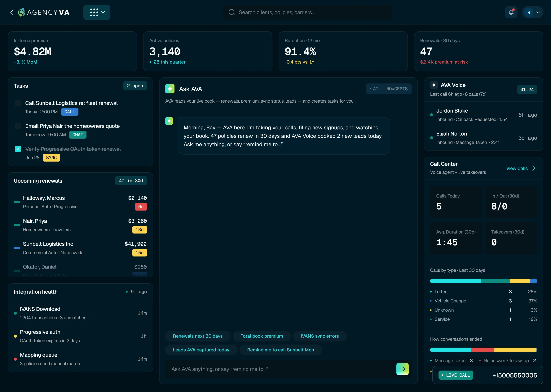Click the search magnifier icon
This screenshot has height=392, width=551.
[x=232, y=12]
